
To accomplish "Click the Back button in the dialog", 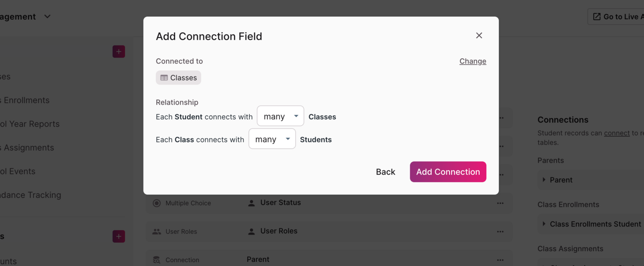I will click(x=385, y=172).
